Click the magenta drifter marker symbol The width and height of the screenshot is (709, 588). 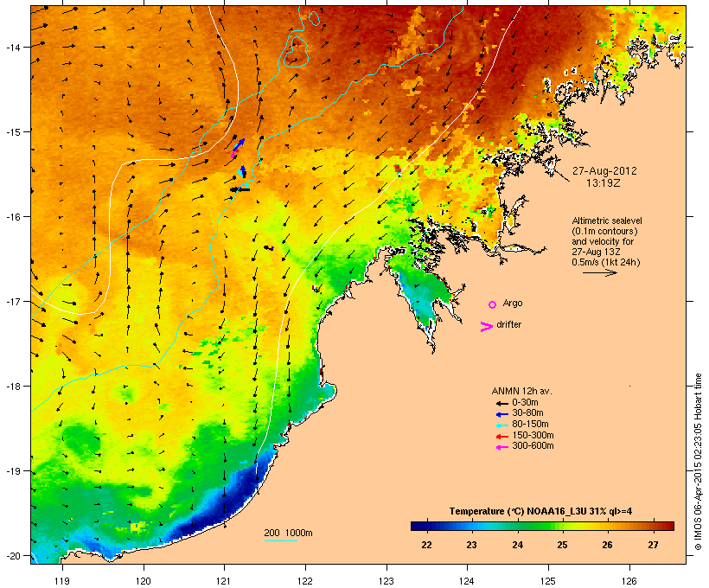coord(486,327)
